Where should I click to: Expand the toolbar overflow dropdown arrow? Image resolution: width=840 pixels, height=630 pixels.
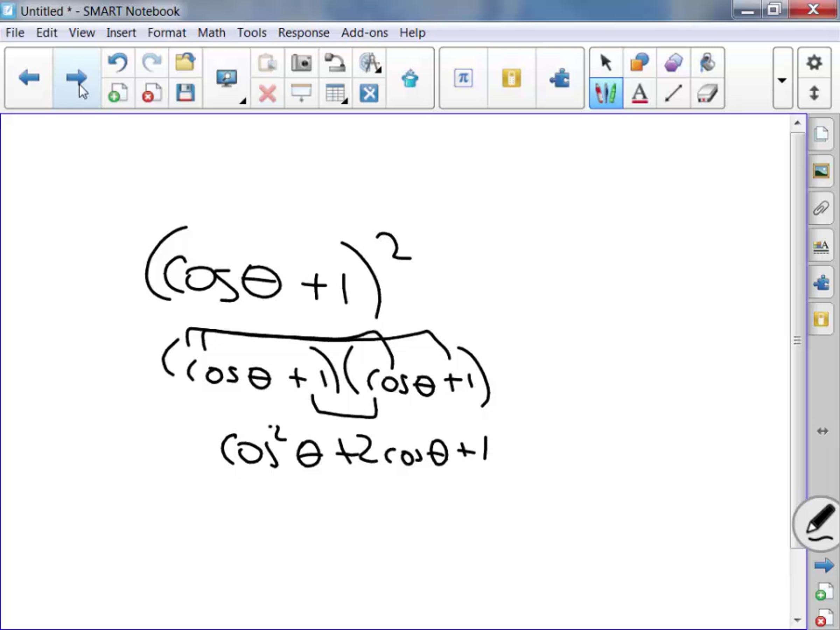[782, 80]
